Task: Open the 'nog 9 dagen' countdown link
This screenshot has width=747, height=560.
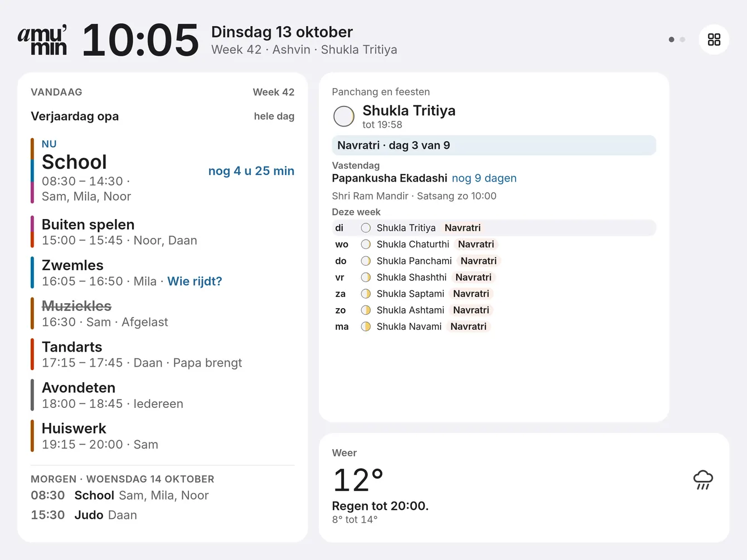Action: (484, 178)
